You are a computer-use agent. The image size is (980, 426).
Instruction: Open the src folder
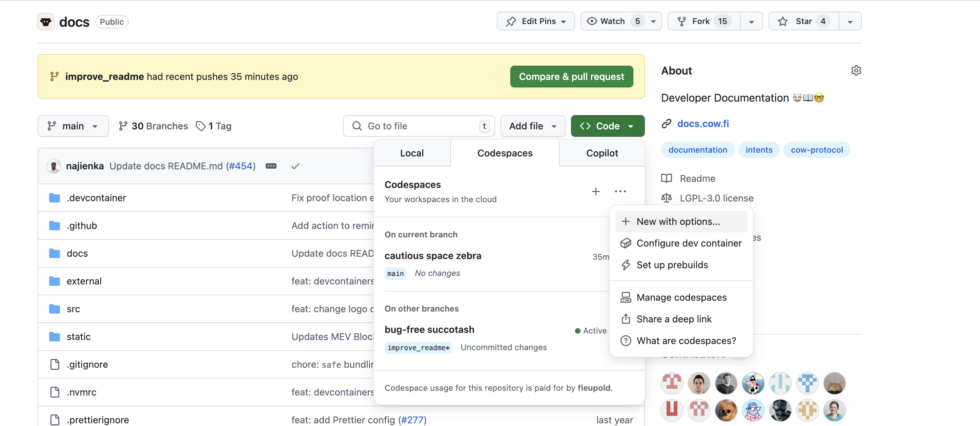click(x=74, y=309)
